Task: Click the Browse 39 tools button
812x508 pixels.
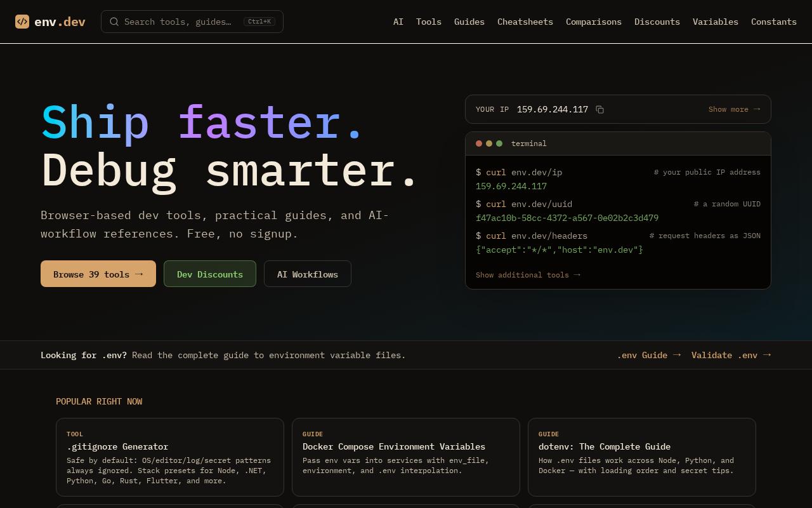Action: [x=98, y=274]
